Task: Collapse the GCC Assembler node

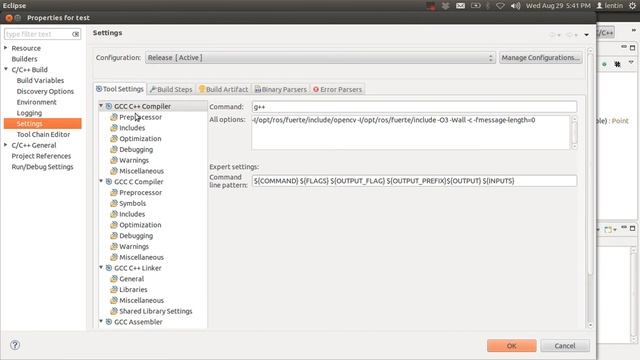Action: [x=101, y=322]
